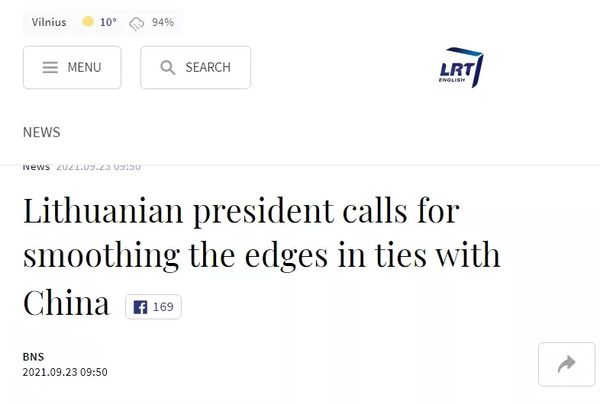The width and height of the screenshot is (600, 404).
Task: Click the yellow sun weather icon
Action: (88, 22)
